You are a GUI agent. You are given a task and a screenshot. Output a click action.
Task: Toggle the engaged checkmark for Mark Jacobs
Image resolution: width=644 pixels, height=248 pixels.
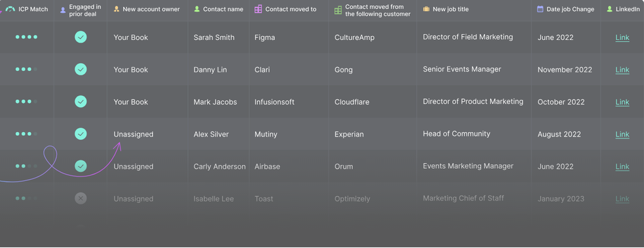(80, 101)
